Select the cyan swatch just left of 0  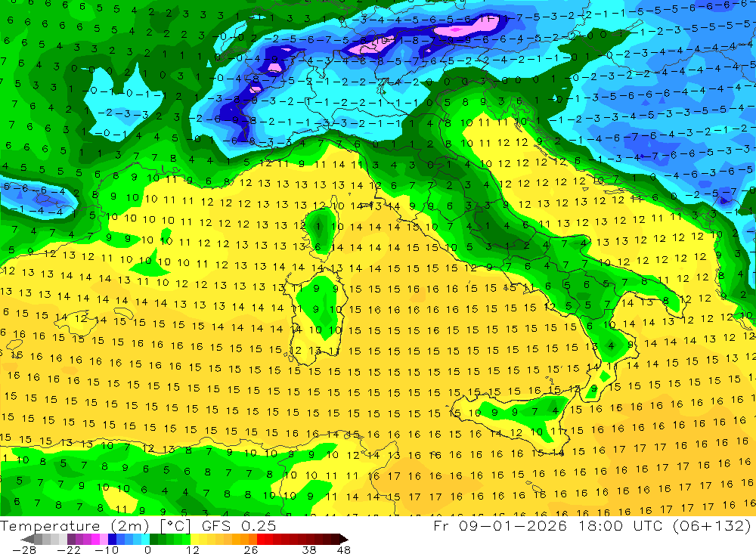point(146,539)
